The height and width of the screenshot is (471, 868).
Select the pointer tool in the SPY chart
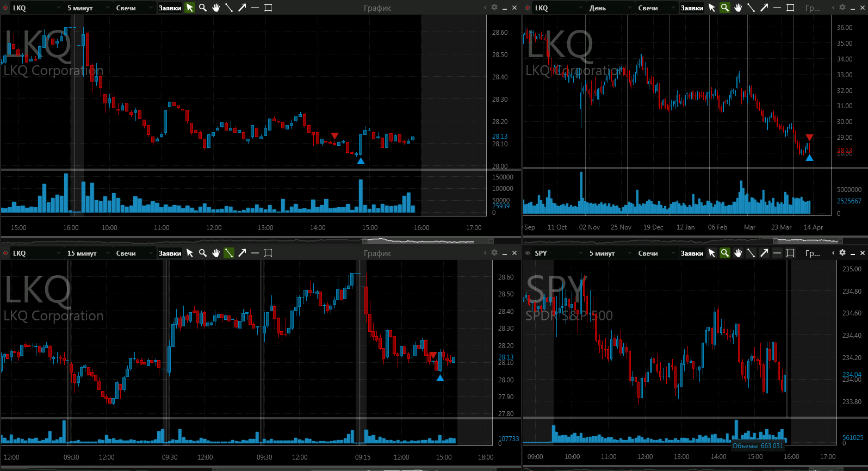tap(712, 253)
